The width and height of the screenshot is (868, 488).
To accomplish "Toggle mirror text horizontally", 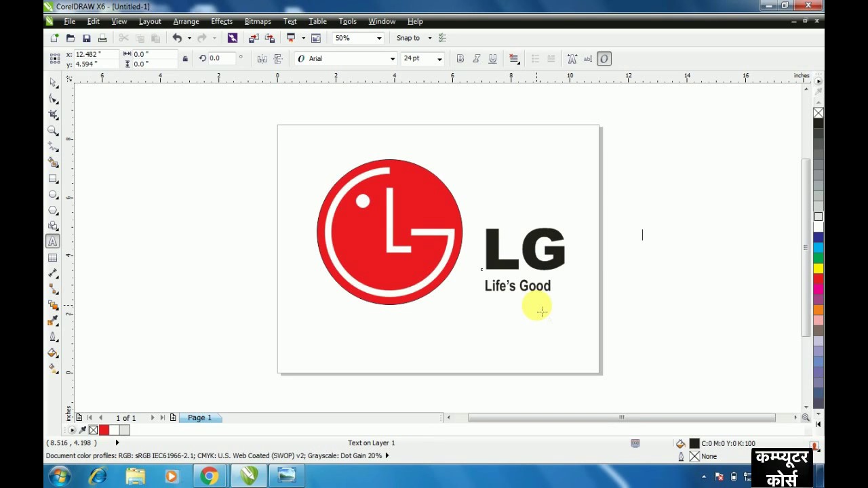I will (262, 59).
